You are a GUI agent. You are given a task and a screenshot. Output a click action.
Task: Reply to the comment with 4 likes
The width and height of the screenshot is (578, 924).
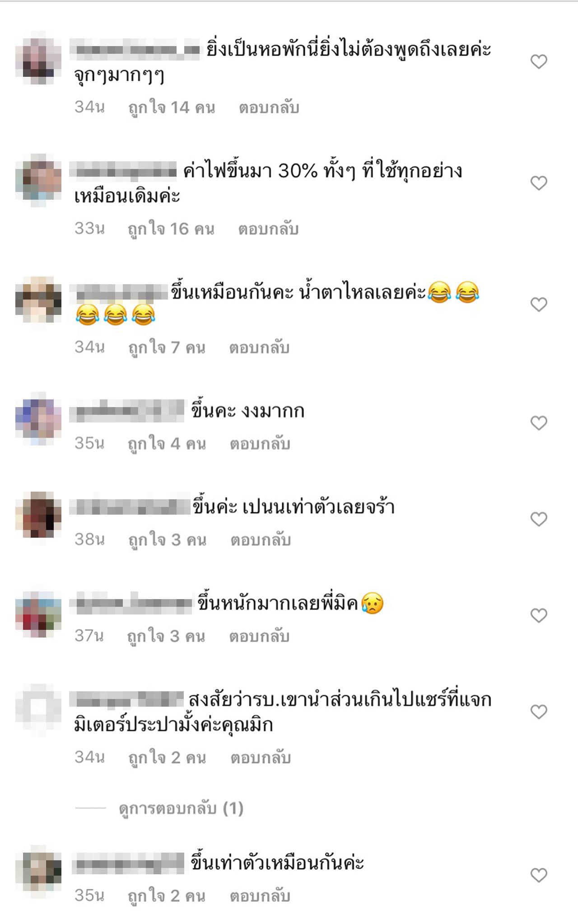pos(260,444)
